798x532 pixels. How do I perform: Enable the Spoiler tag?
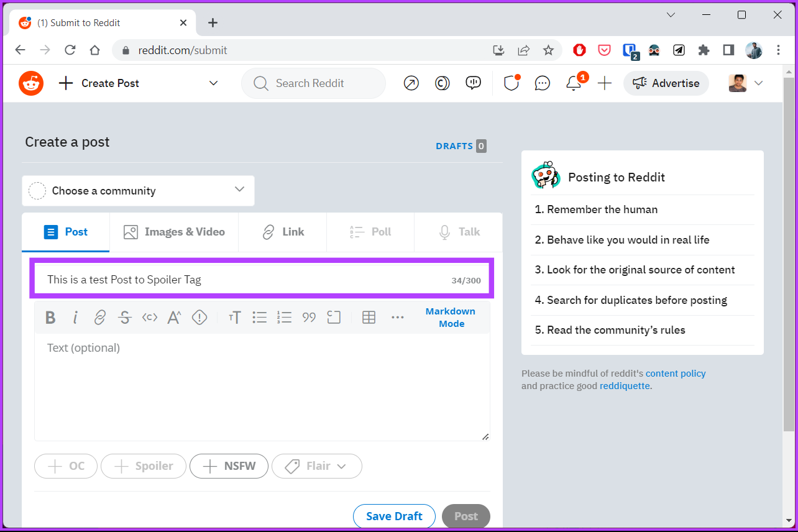(x=143, y=465)
